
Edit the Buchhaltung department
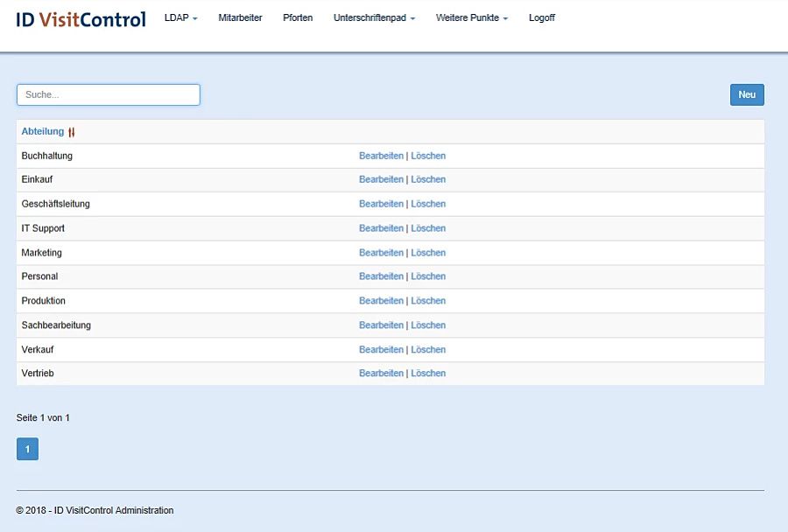tap(381, 156)
